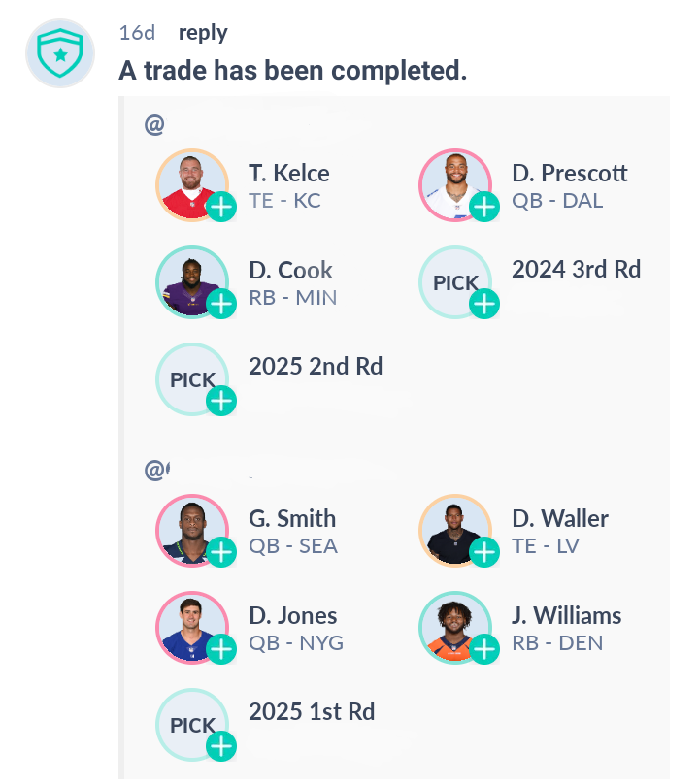This screenshot has height=784, width=699.
Task: Select the J. Williams headshot photo
Action: pyautogui.click(x=454, y=628)
